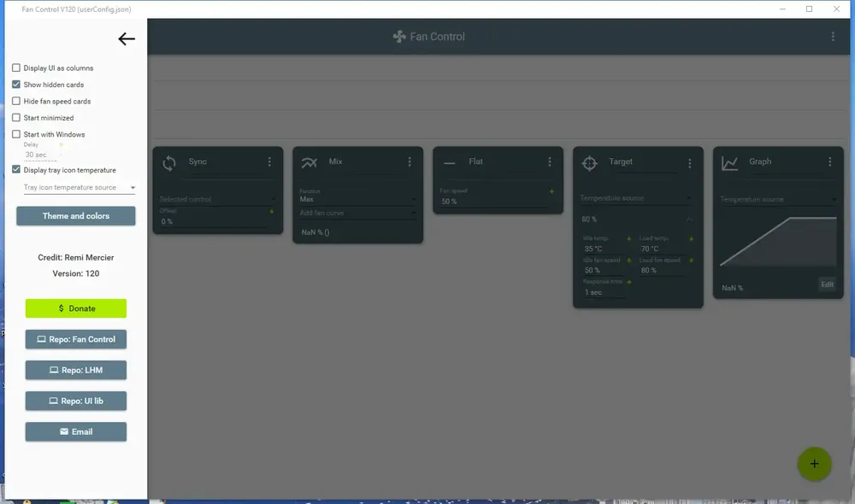Enable Display UI as columns checkbox

16,68
